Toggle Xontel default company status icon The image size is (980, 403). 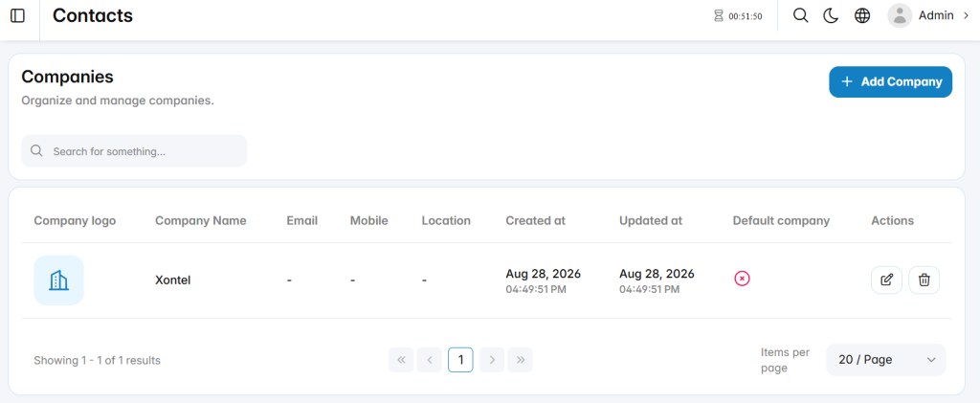tap(742, 279)
